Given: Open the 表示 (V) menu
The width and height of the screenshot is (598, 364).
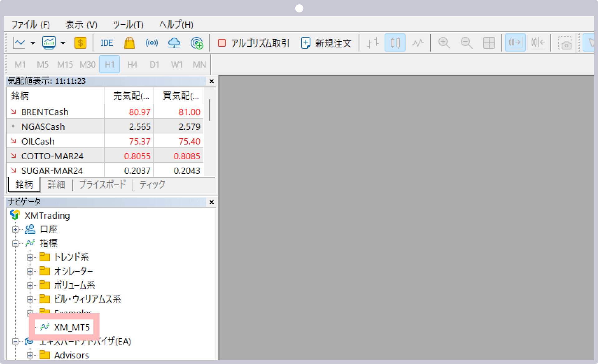Looking at the screenshot, I should point(81,24).
